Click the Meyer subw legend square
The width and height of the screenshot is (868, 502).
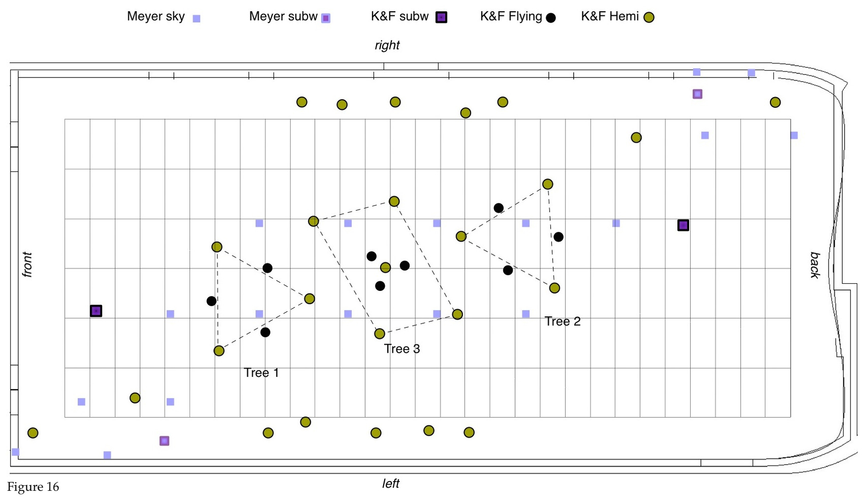[325, 18]
